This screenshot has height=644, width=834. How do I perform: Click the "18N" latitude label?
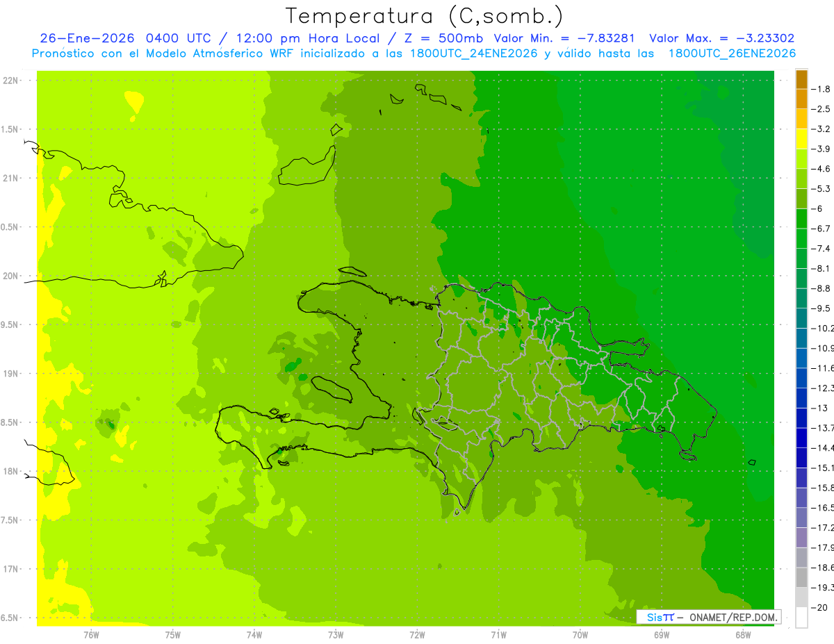tap(11, 472)
